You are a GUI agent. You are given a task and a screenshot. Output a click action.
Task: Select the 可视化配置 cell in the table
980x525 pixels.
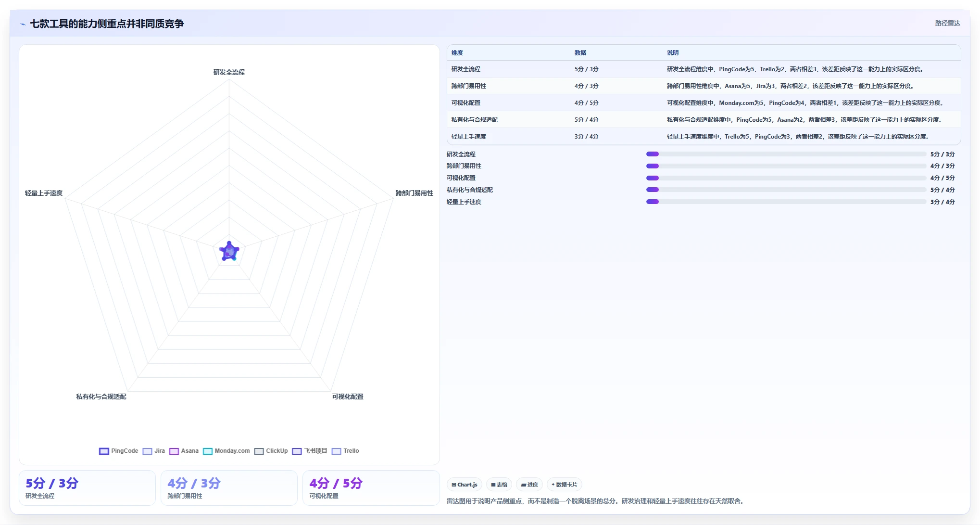tap(465, 103)
